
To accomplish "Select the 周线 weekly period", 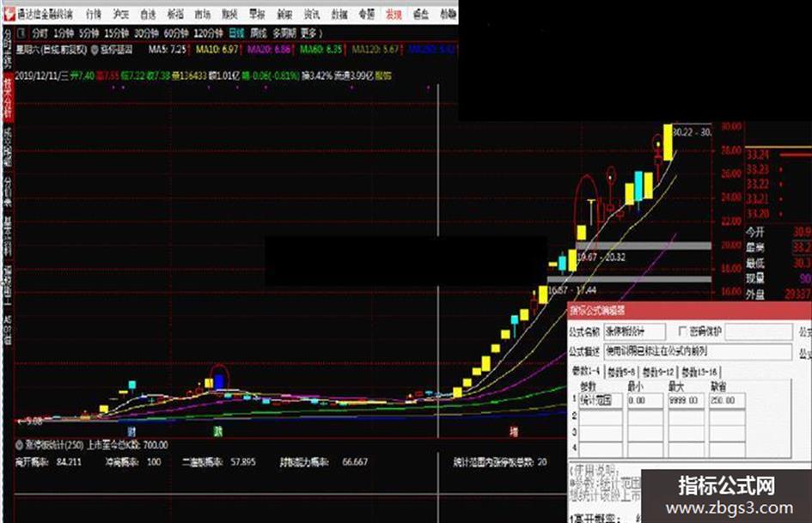I will [259, 33].
